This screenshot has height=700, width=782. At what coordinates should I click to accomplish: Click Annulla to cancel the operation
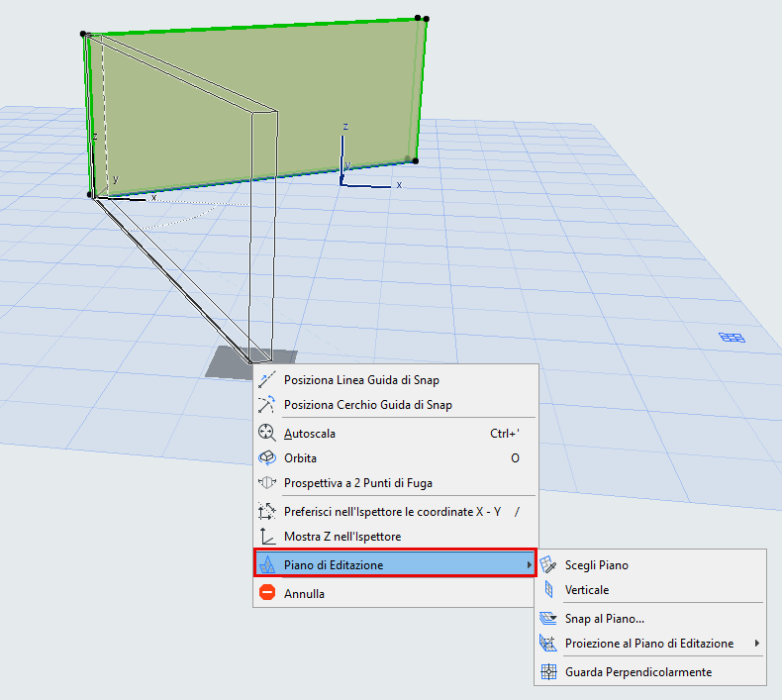396,594
